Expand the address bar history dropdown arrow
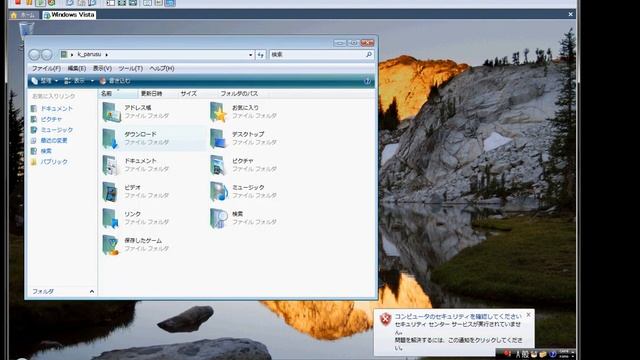 250,54
